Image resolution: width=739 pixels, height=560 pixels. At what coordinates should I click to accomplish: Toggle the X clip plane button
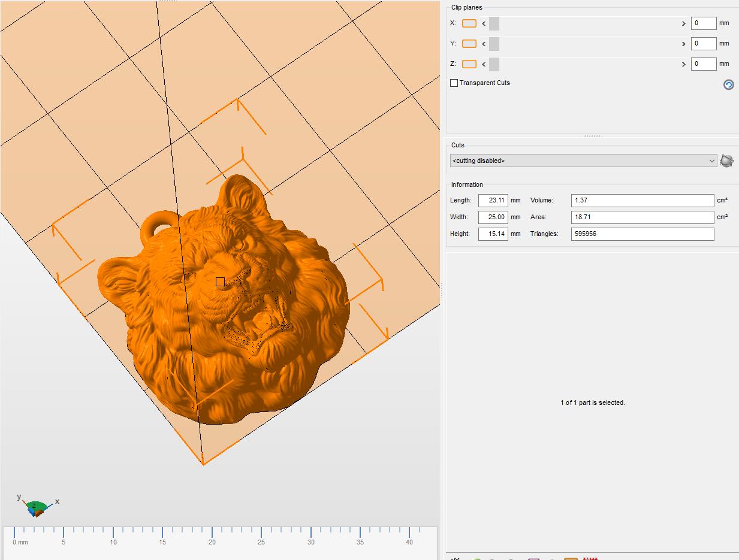469,23
